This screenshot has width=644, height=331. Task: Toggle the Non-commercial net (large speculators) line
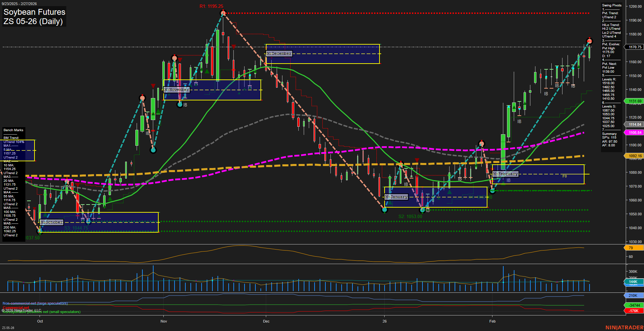[x=35, y=304]
